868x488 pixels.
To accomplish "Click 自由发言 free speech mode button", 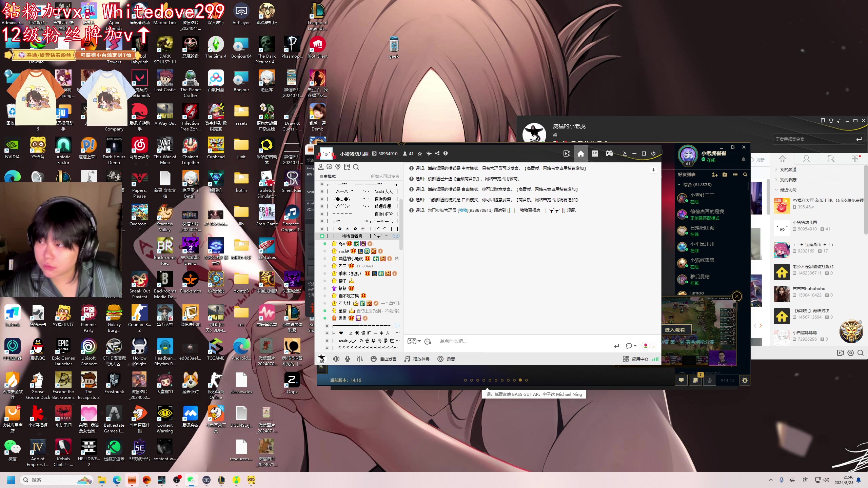I will coord(383,359).
